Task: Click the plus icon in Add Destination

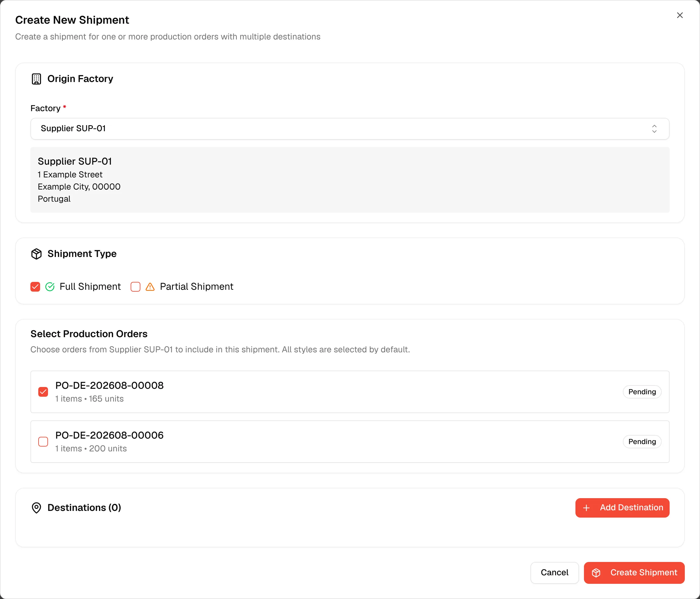Action: click(586, 508)
